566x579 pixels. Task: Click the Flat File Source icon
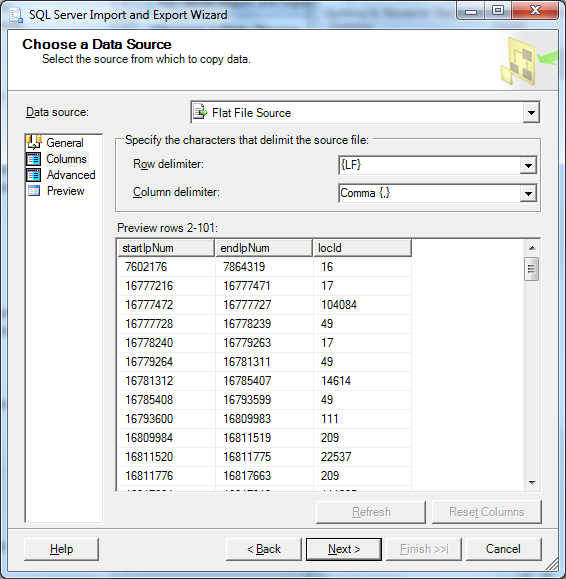[x=200, y=112]
